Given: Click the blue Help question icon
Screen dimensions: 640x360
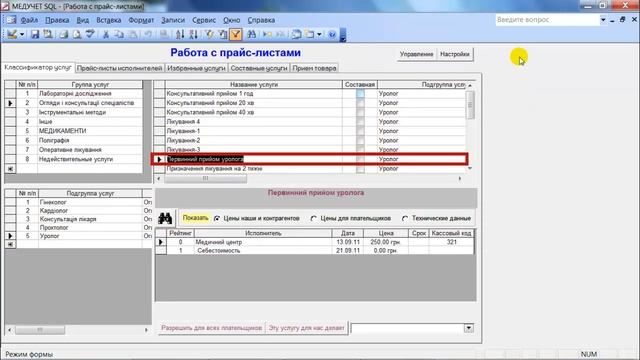Looking at the screenshot, I should (332, 35).
